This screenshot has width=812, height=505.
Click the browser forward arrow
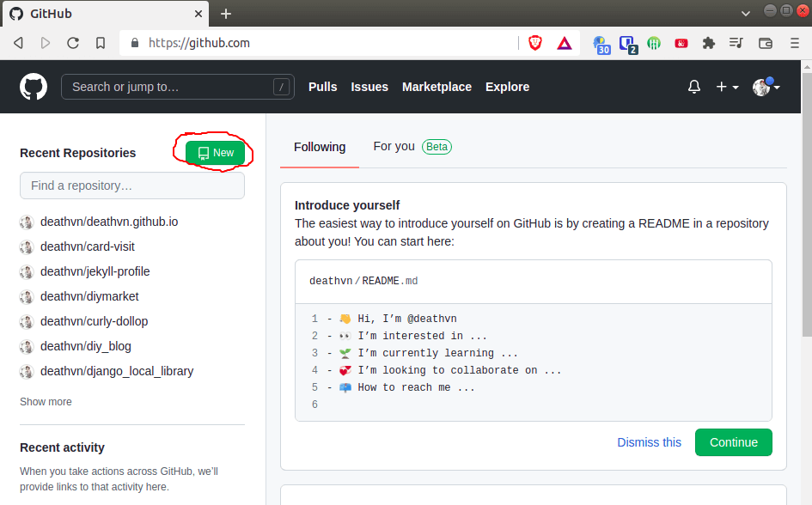(46, 43)
